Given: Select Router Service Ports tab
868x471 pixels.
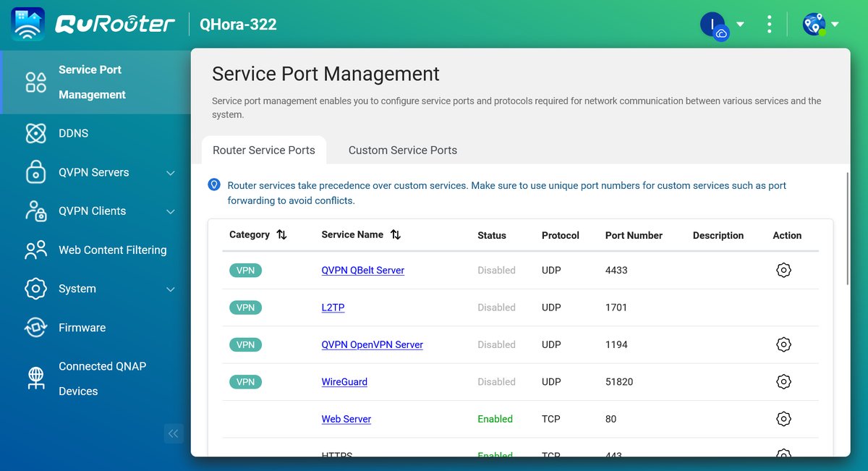Looking at the screenshot, I should click(263, 150).
